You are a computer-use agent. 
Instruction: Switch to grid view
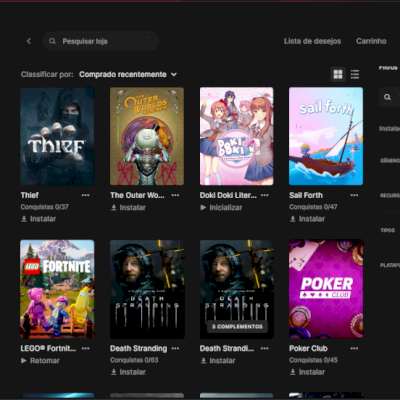point(338,74)
